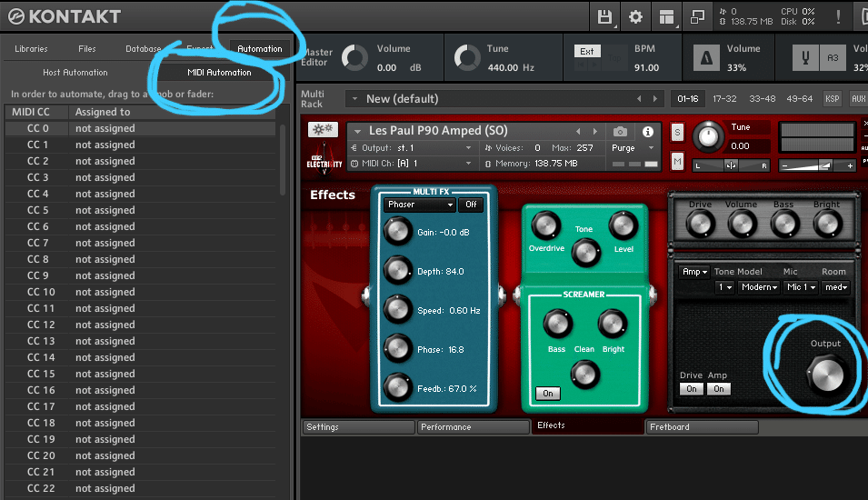Select the CC 7 row
Viewport: 868px width, 500px height.
[x=141, y=243]
